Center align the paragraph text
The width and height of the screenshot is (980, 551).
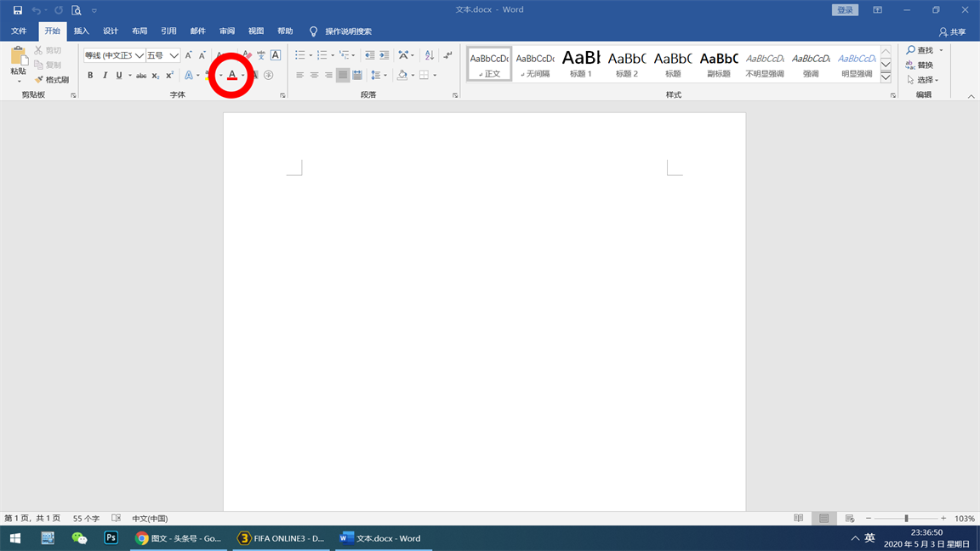(x=314, y=76)
